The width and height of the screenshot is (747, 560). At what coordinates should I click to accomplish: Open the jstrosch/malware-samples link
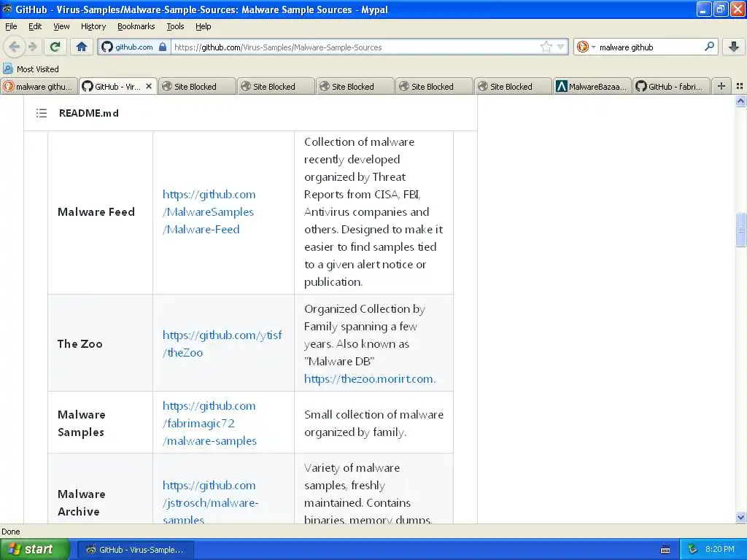[210, 502]
